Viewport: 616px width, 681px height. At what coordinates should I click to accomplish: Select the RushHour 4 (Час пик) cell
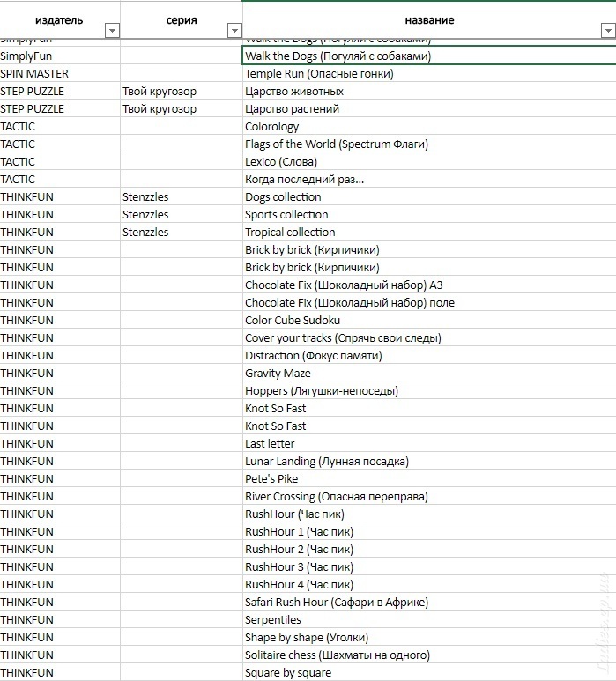coord(429,585)
